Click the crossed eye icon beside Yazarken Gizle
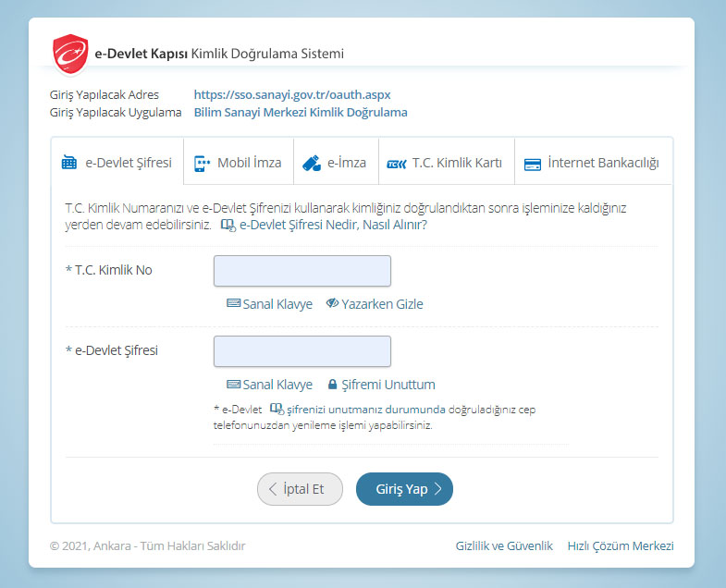 point(332,303)
